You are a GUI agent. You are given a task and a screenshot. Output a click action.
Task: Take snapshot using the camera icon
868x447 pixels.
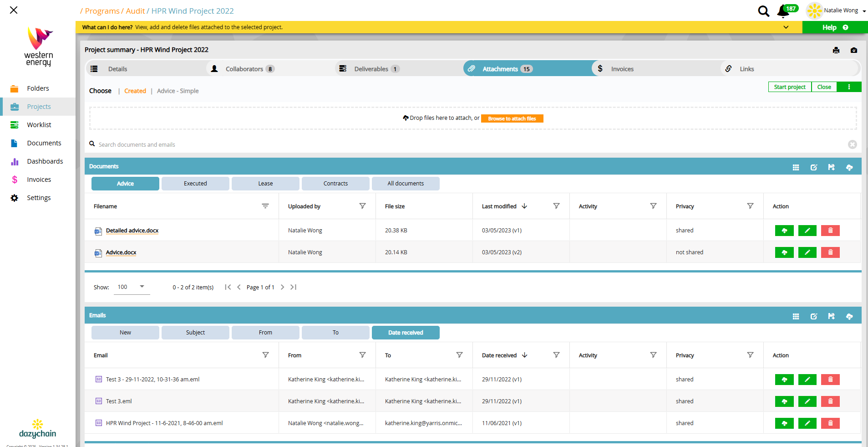[x=854, y=50]
